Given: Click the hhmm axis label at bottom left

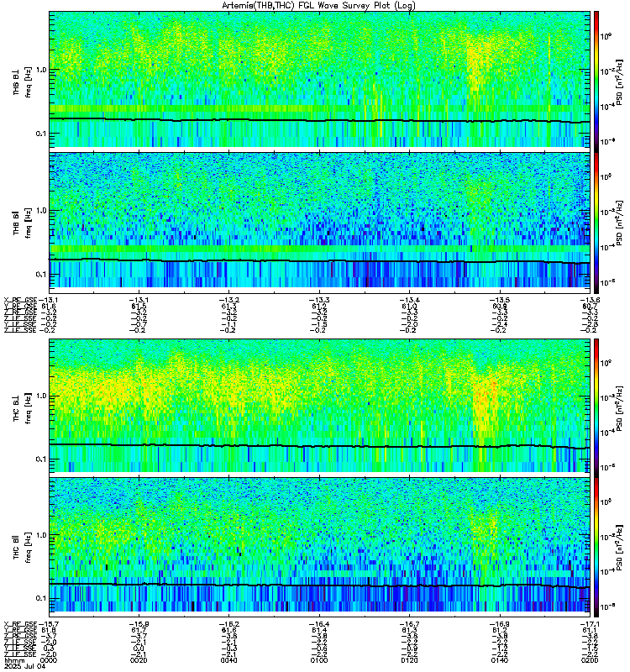Looking at the screenshot, I should [x=13, y=661].
